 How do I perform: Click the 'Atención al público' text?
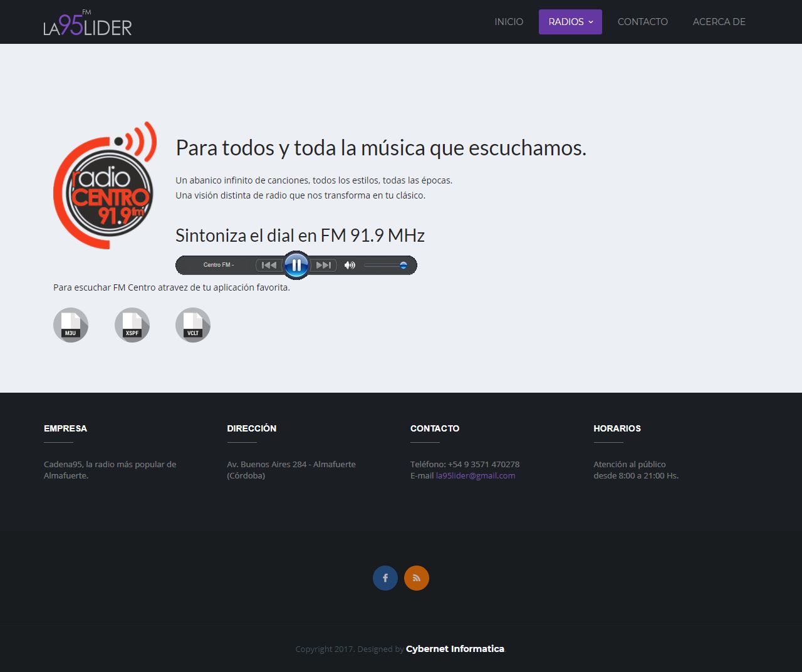pyautogui.click(x=630, y=464)
